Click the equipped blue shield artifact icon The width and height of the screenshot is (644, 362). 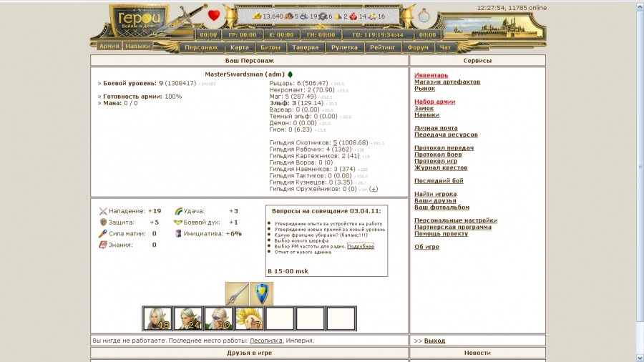point(262,294)
